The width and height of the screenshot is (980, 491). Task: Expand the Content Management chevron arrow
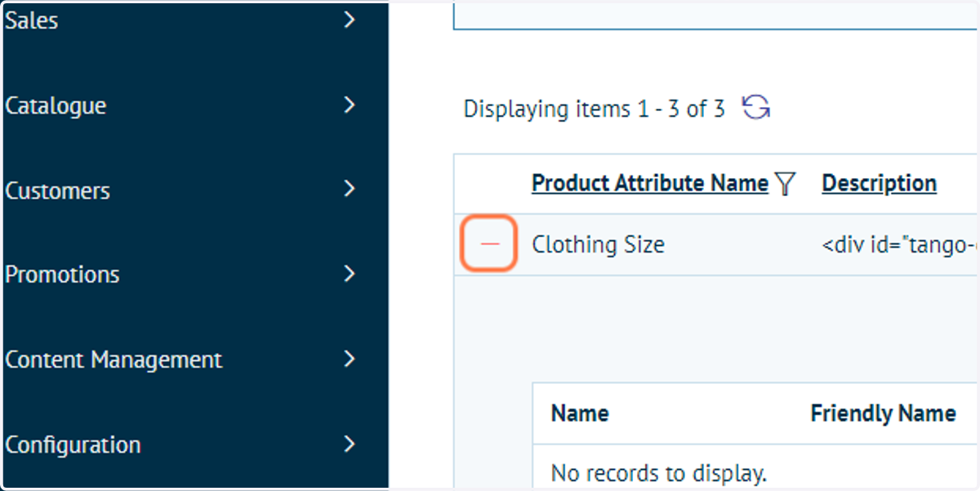point(350,359)
